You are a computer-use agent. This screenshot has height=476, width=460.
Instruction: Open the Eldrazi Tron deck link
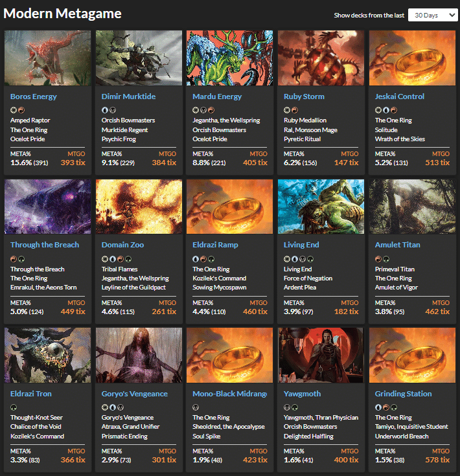(x=31, y=394)
